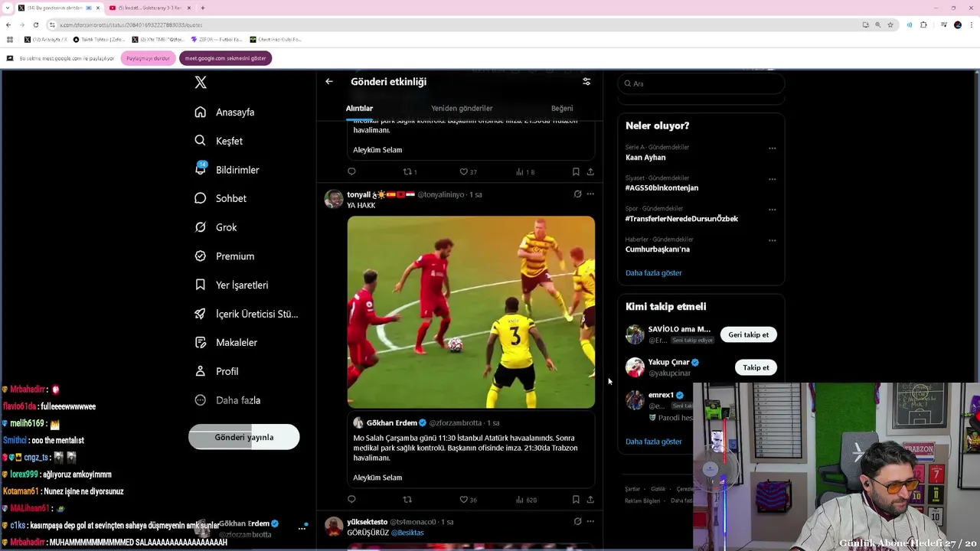Open Anasayfa from the sidebar
This screenshot has height=551, width=980.
(224, 112)
